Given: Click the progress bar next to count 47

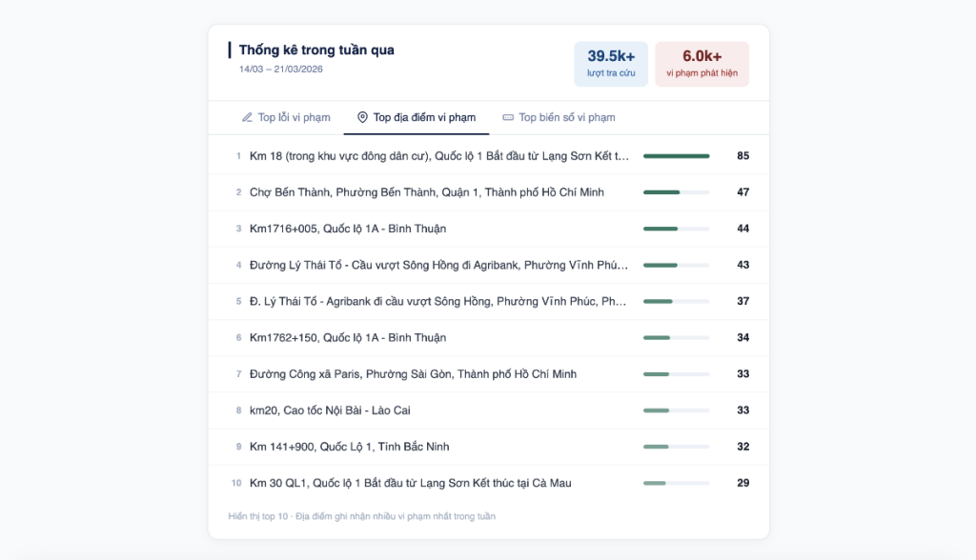Looking at the screenshot, I should click(676, 192).
